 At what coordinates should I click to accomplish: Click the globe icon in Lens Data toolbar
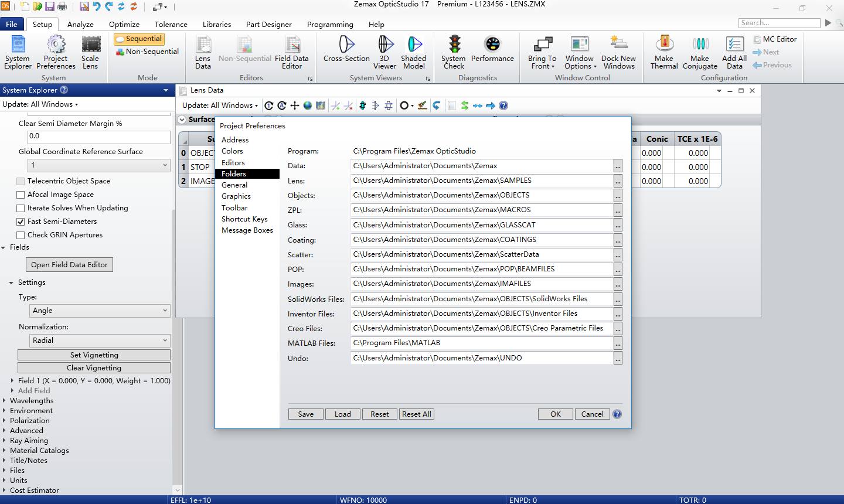[x=308, y=105]
